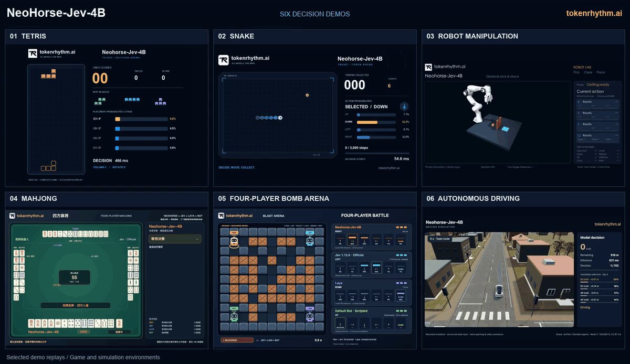Click the tokenrhythm logo icon in the Bomb Arena panel
This screenshot has width=630, height=364.
(x=221, y=216)
